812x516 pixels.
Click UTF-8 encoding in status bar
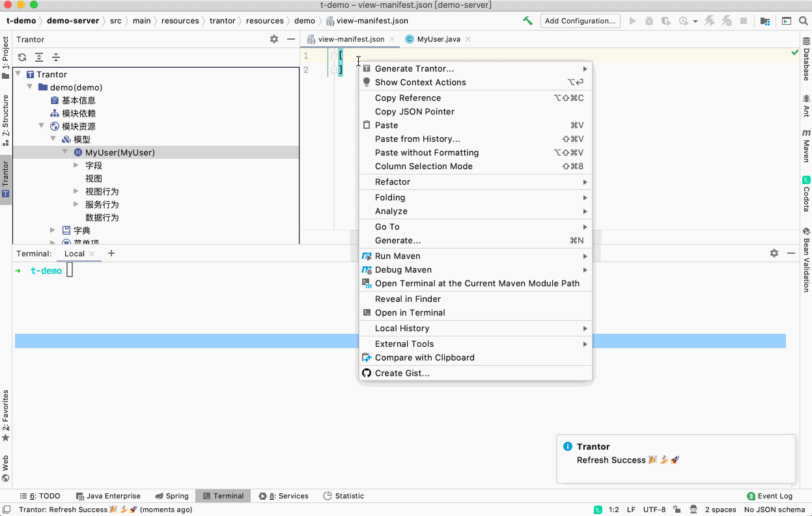coord(654,509)
